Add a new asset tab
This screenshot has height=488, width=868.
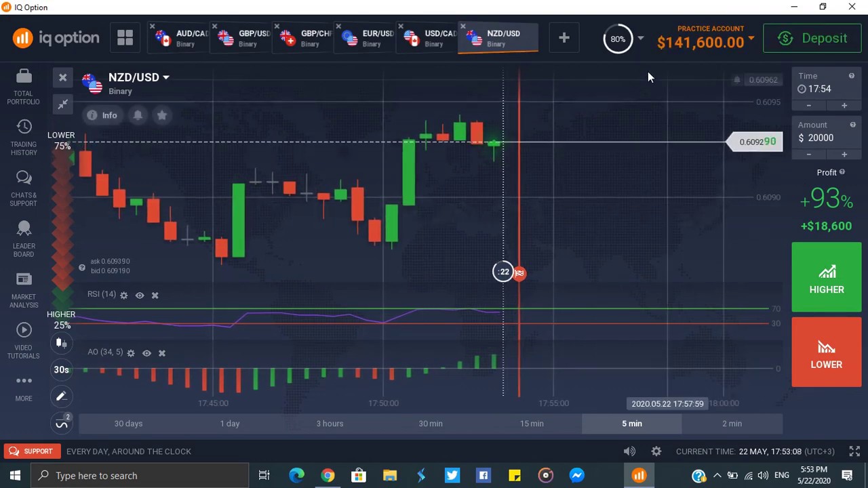coord(564,38)
